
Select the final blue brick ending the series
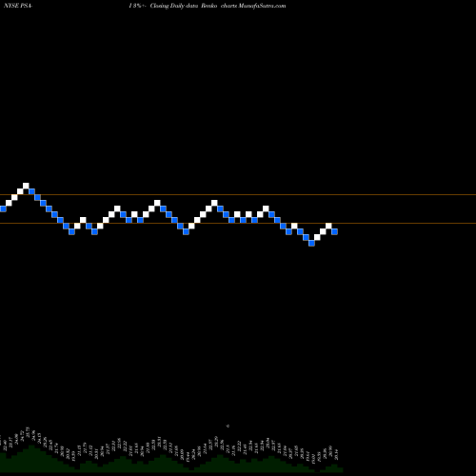coord(334,231)
